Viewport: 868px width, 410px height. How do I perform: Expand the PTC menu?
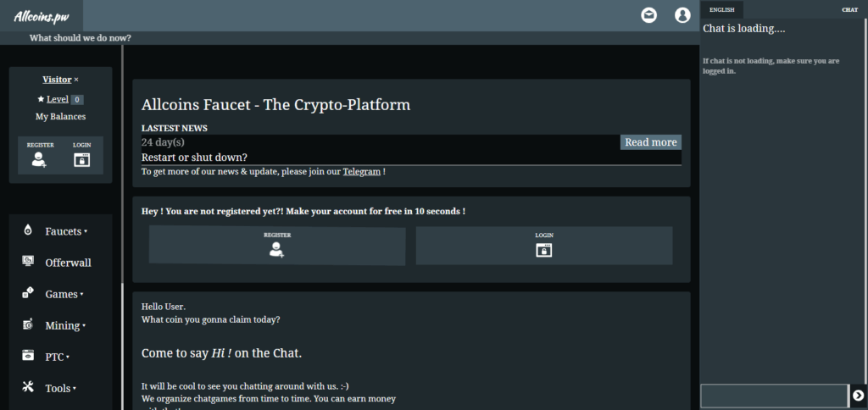pyautogui.click(x=57, y=357)
